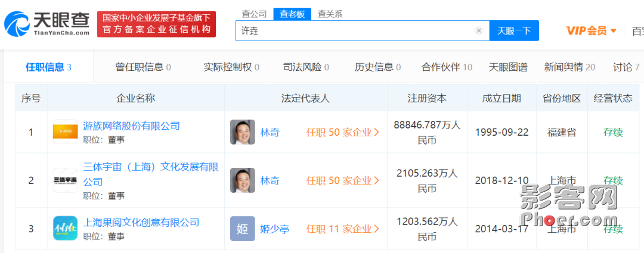Click 林奇's photo in the 三体宇宙 row
The height and width of the screenshot is (253, 644).
point(242,180)
